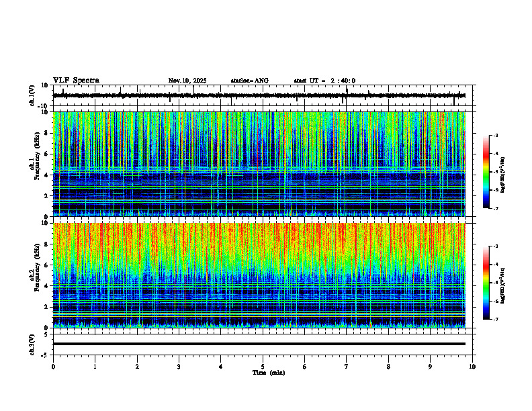Screen dimensions: 532x411
Task: Click time-axis tick label "0"
Action: [x=53, y=367]
